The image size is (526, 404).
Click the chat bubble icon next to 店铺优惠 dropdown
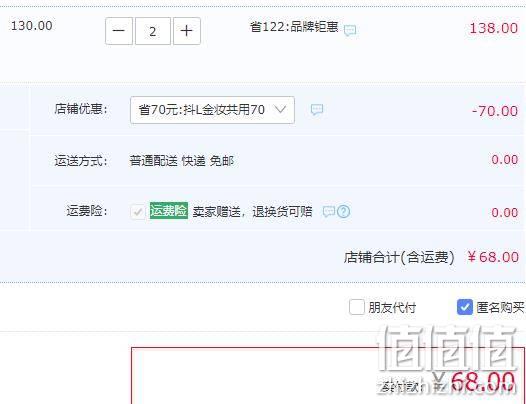317,109
